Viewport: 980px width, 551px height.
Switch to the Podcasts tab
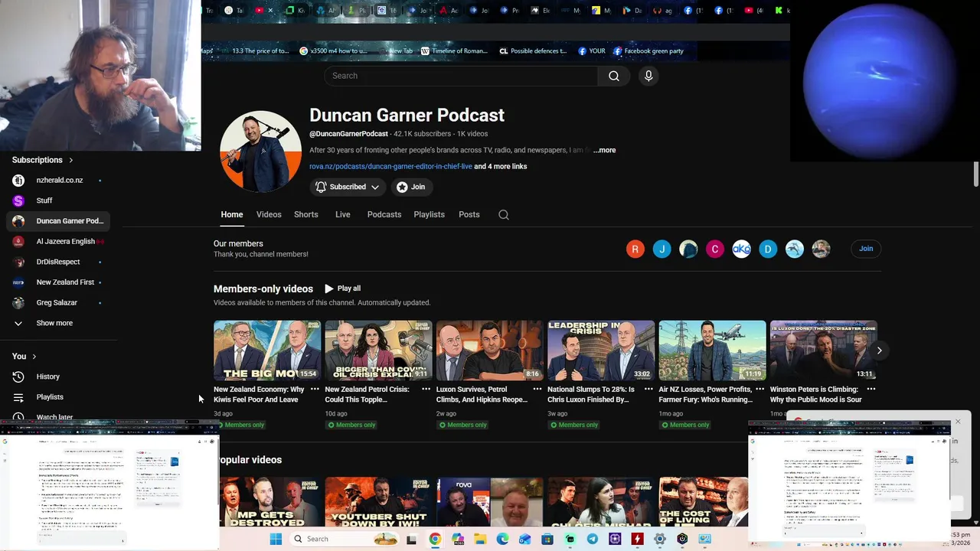pyautogui.click(x=384, y=215)
